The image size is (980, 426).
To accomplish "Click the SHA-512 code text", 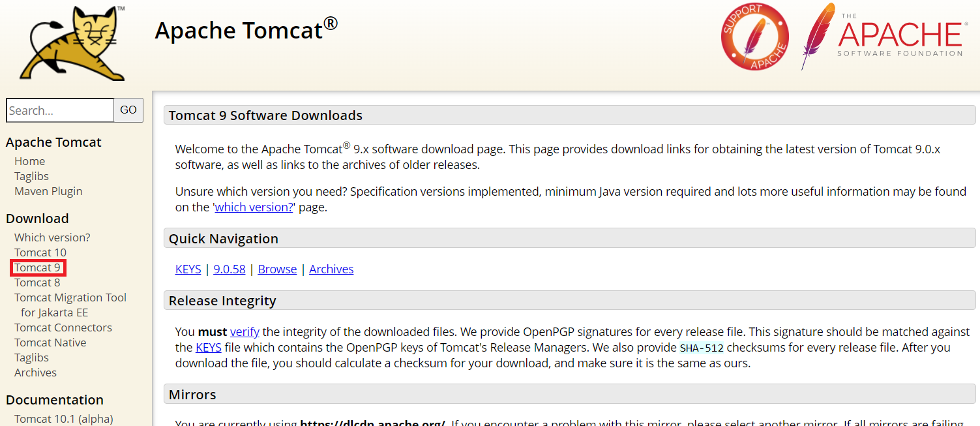I will click(702, 348).
